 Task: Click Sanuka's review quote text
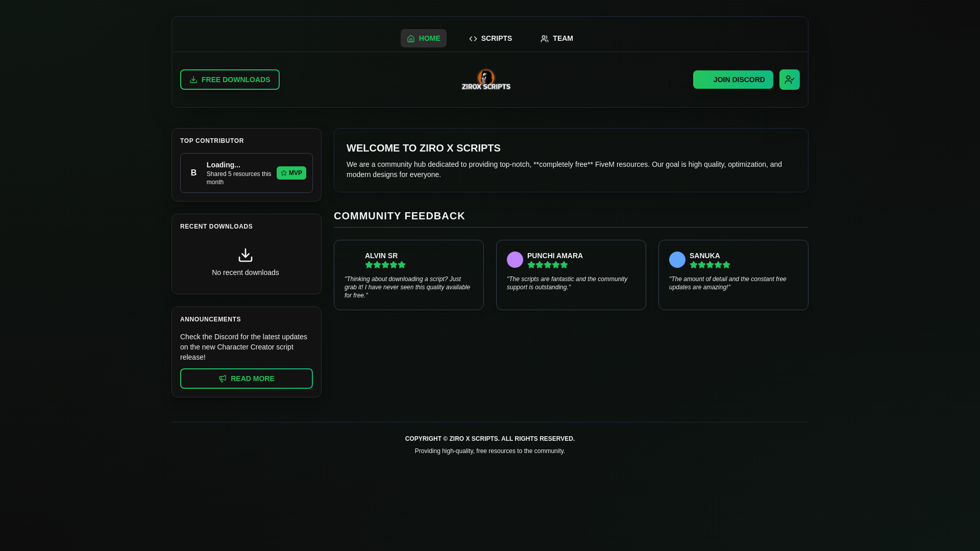coord(728,283)
